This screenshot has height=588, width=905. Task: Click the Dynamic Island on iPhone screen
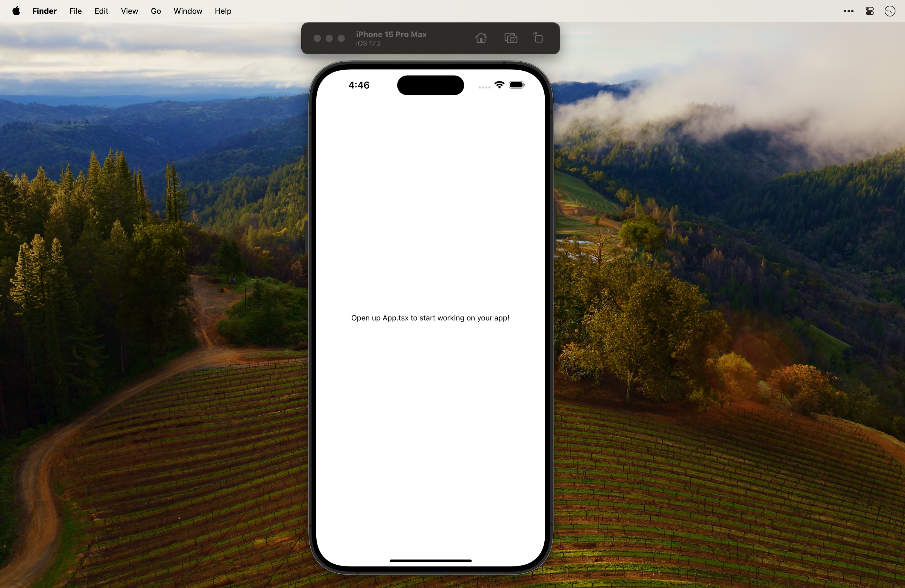coord(431,84)
